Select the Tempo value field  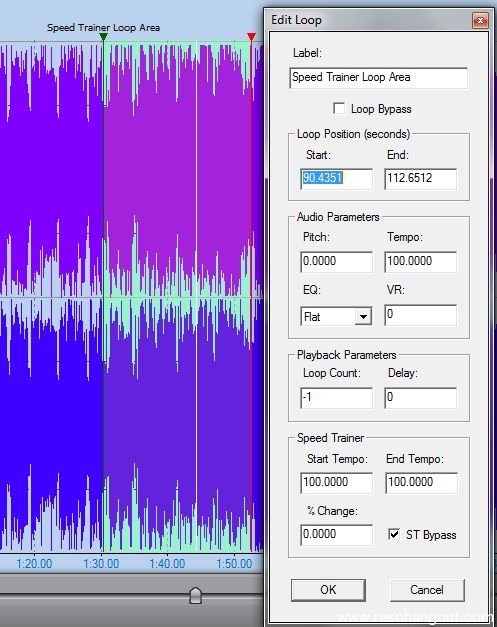[421, 262]
